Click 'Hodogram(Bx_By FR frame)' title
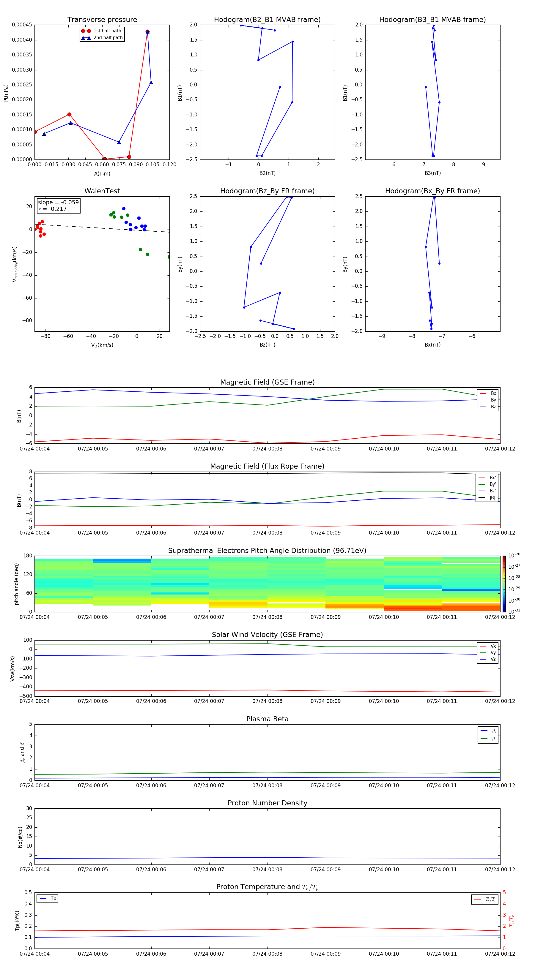This screenshot has height=980, width=535. (432, 191)
